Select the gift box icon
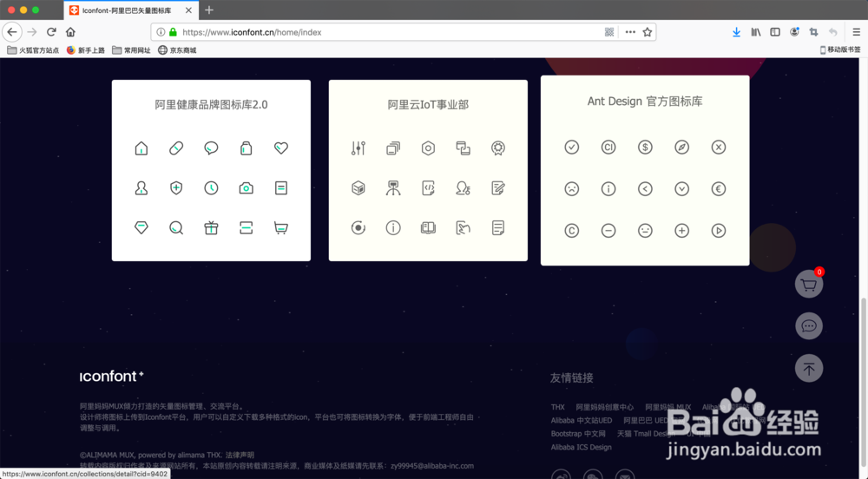This screenshot has height=479, width=868. (x=211, y=228)
